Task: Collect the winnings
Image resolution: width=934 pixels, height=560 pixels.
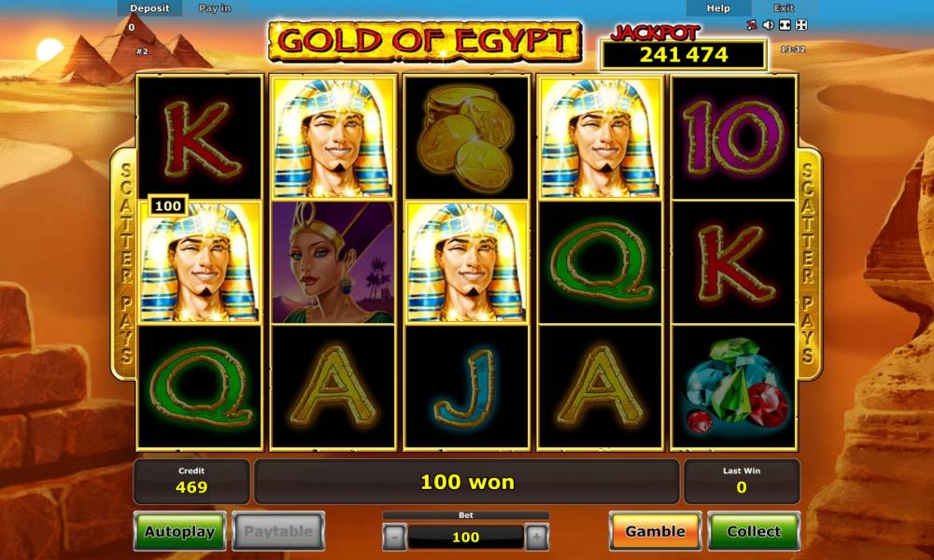Action: 754,531
